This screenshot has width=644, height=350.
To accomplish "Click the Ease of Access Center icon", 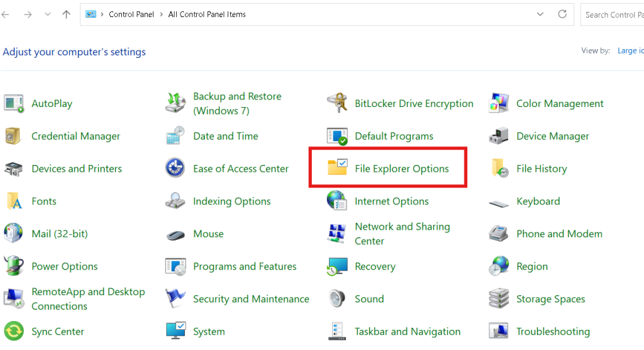I will pyautogui.click(x=175, y=168).
